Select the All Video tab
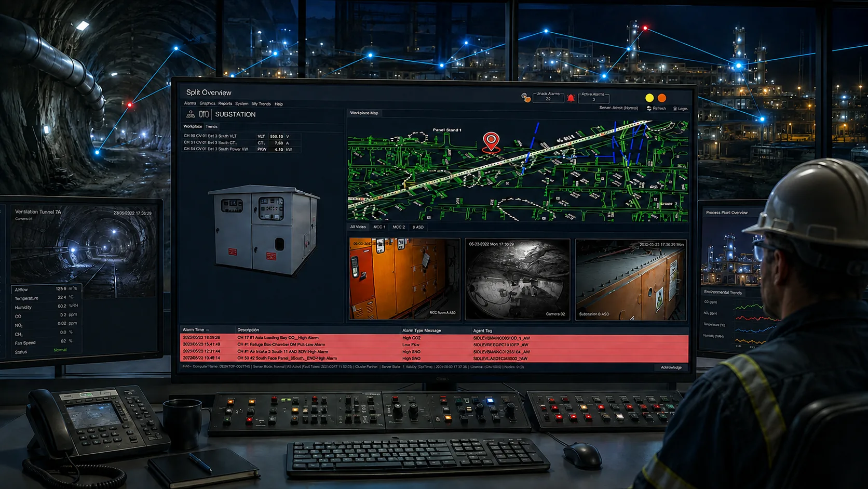 point(358,227)
